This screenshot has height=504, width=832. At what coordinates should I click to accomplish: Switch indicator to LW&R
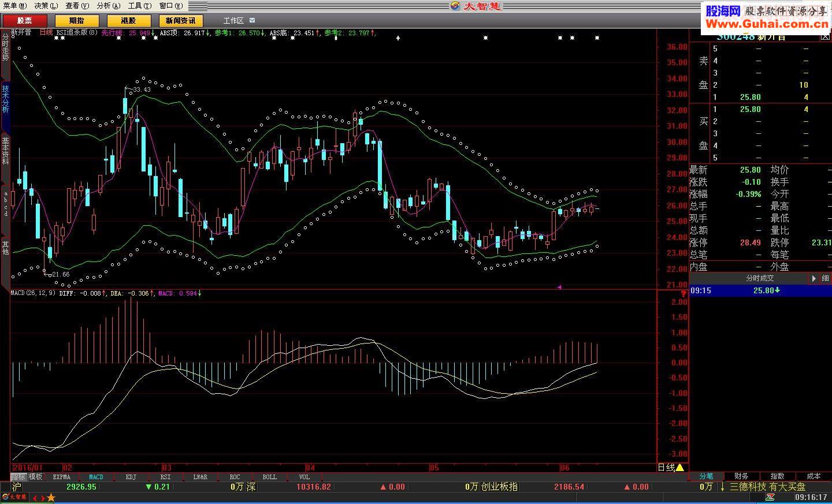click(200, 477)
